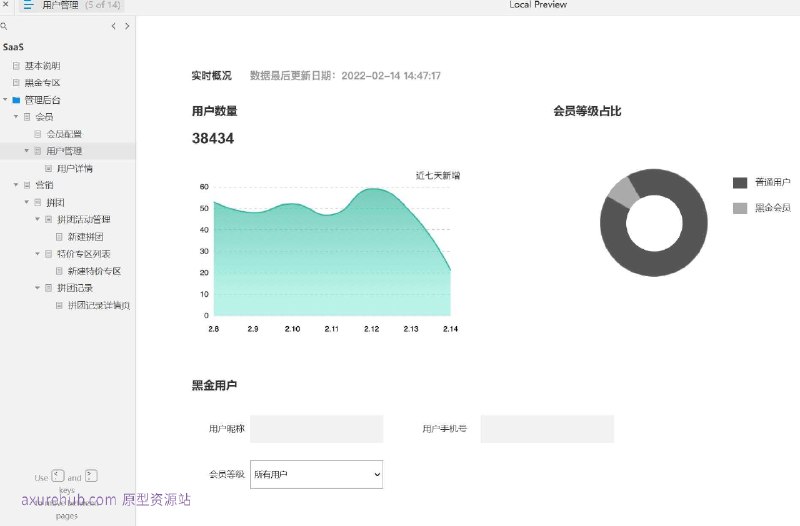
Task: Click the 会员等级占比 heading
Action: tap(587, 111)
